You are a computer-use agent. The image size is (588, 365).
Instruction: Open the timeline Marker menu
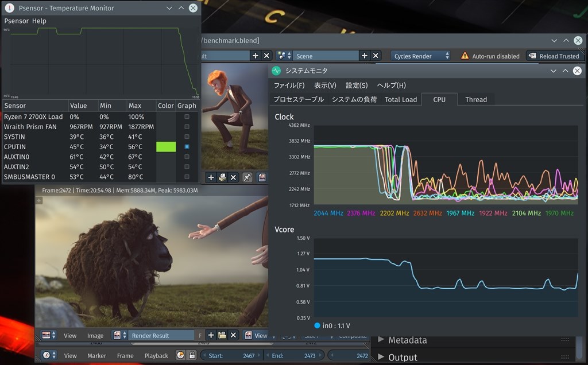click(x=96, y=356)
